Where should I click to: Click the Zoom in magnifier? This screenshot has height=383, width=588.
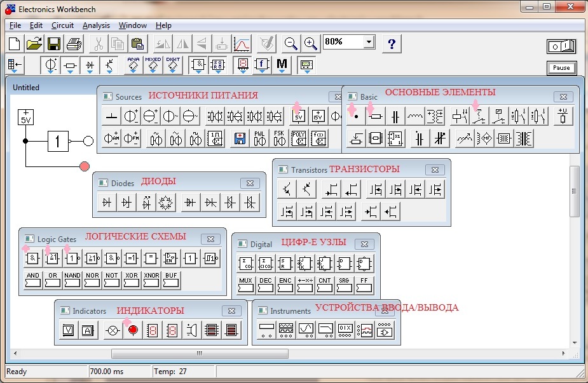[x=310, y=44]
